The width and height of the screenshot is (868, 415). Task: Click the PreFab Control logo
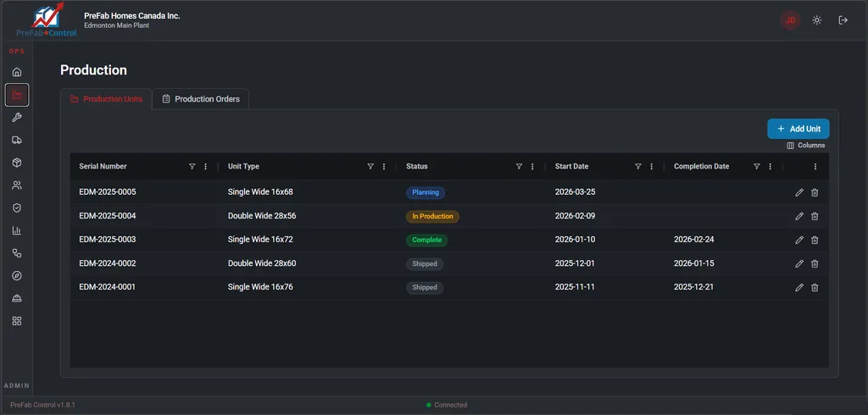click(47, 20)
